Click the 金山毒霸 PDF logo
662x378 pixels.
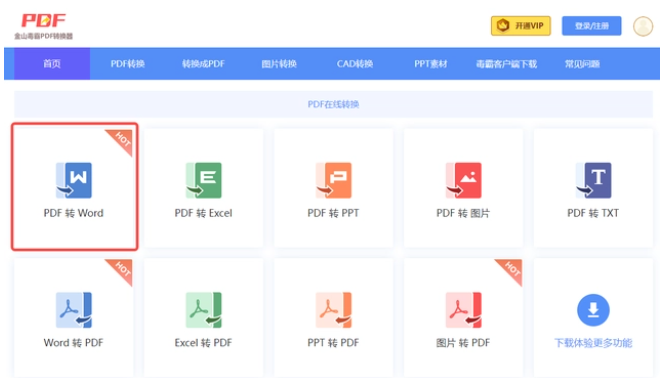point(43,26)
